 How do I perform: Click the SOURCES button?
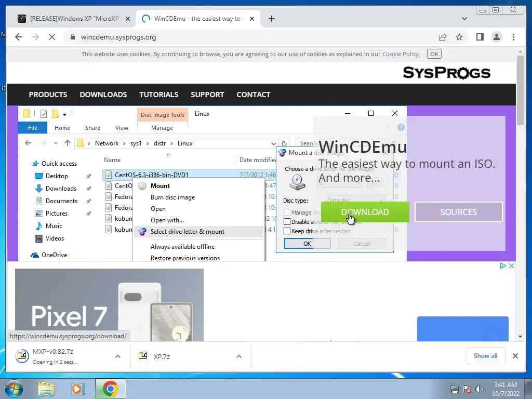coord(458,212)
